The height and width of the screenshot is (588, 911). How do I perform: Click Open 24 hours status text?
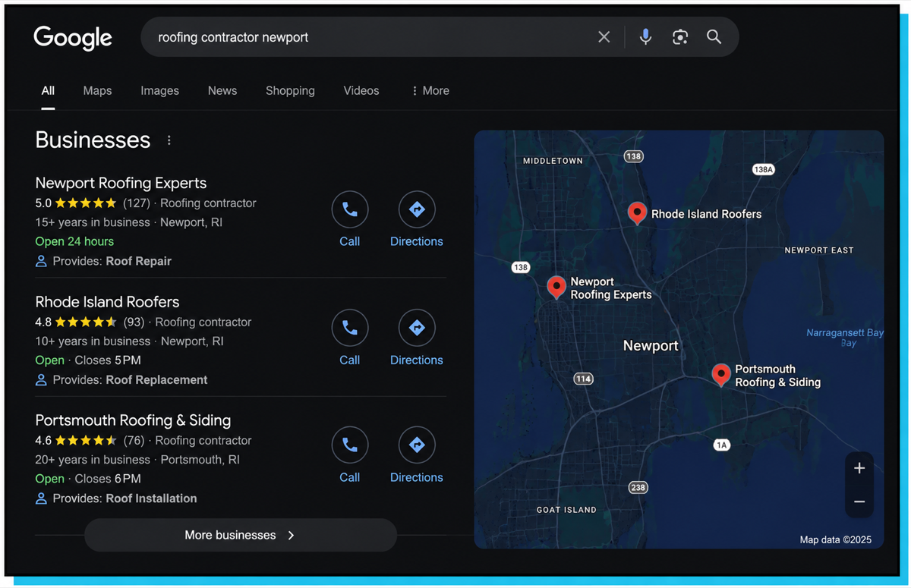click(74, 241)
